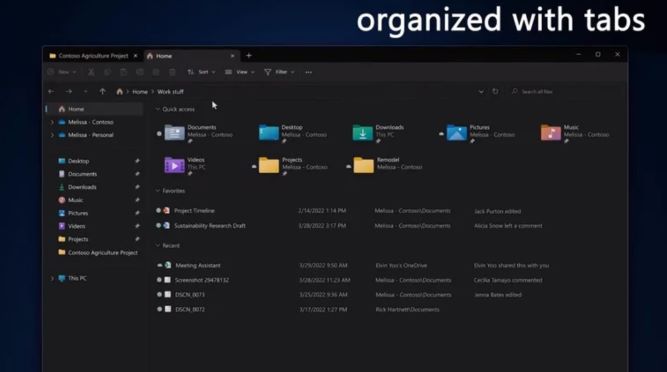Screen dimensions: 667x372
Task: Click the Share toolbar icon
Action: point(156,72)
